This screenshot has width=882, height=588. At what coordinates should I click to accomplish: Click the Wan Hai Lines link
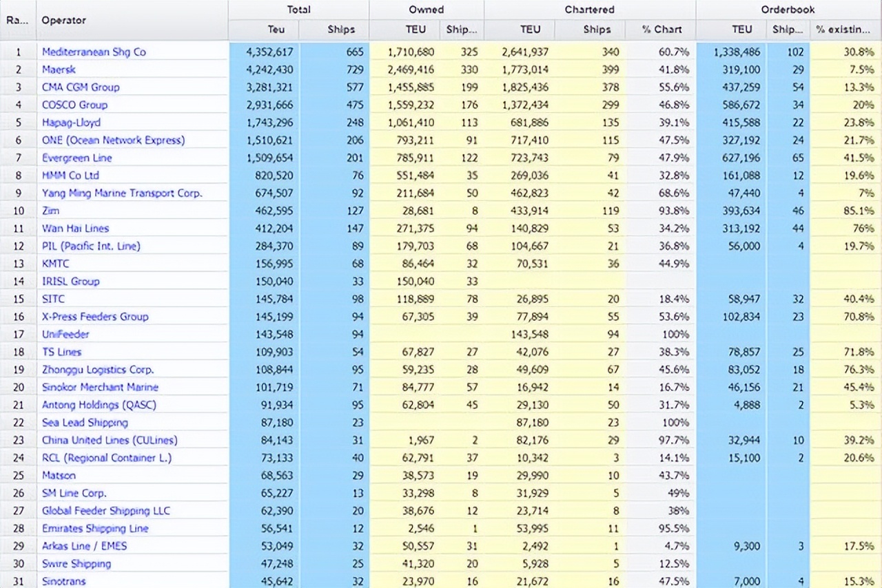[x=75, y=228]
